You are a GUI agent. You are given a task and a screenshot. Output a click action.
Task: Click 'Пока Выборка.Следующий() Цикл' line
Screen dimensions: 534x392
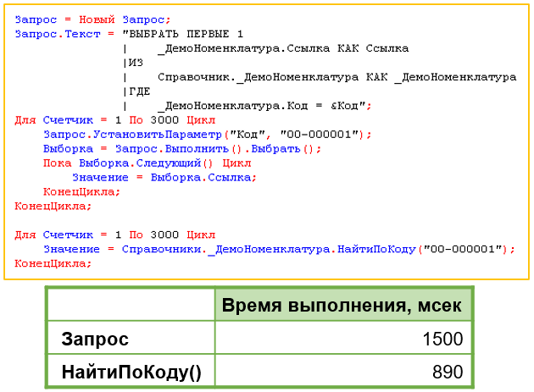(147, 163)
